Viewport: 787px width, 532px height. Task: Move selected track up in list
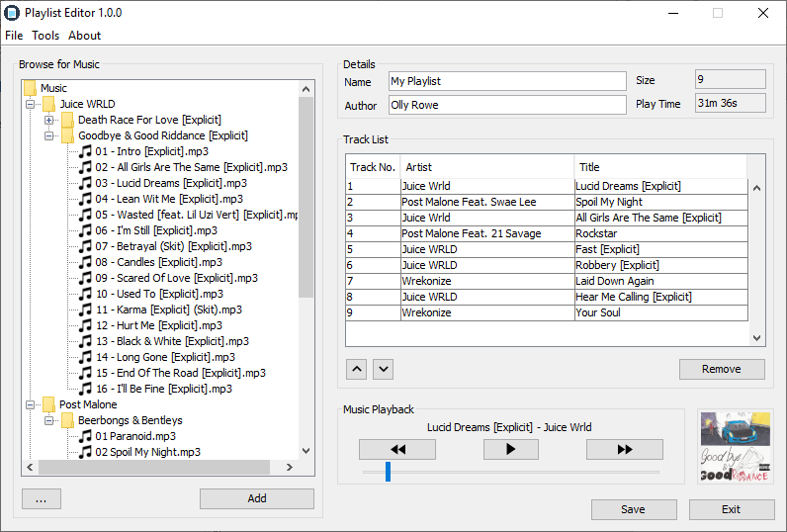point(356,370)
